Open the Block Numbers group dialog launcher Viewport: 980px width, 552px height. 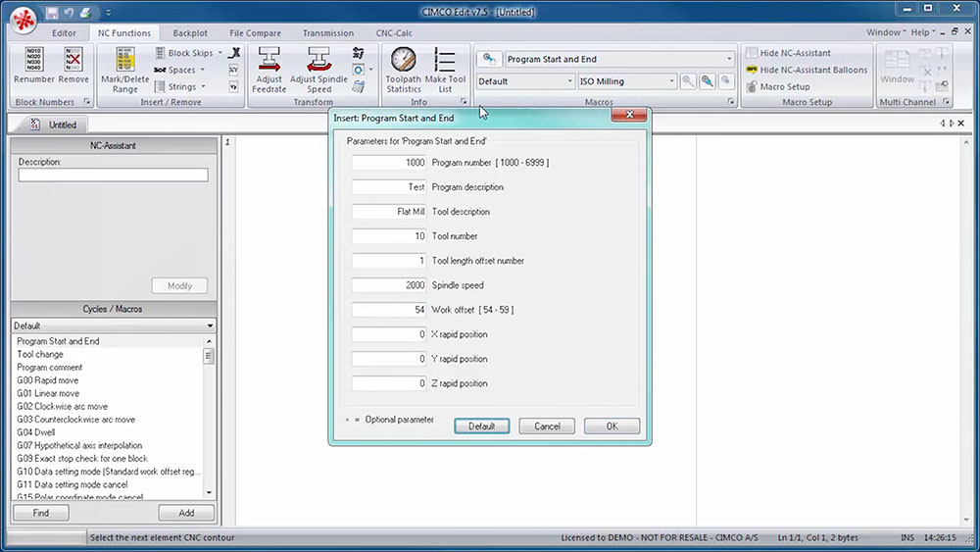coord(87,102)
